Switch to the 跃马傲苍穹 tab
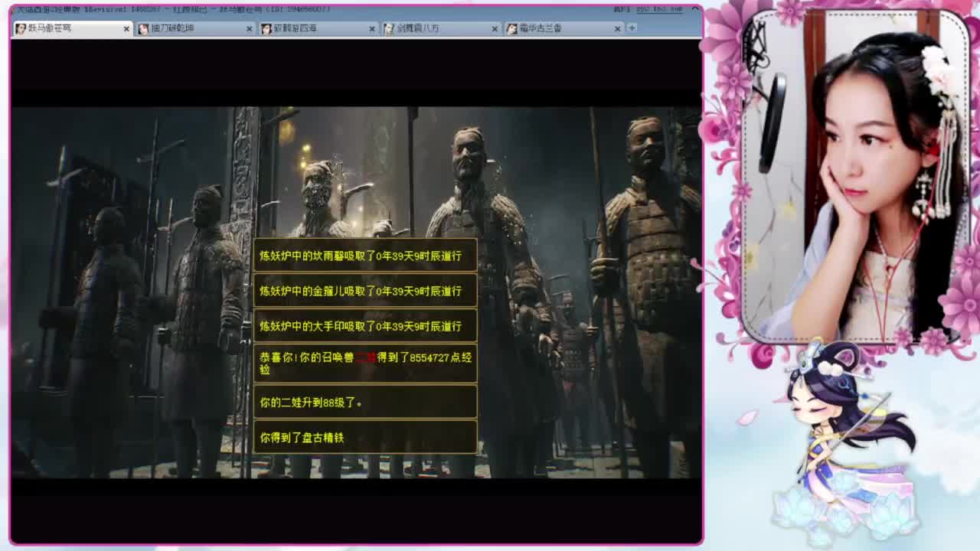Viewport: 980px width, 551px height. [x=73, y=28]
